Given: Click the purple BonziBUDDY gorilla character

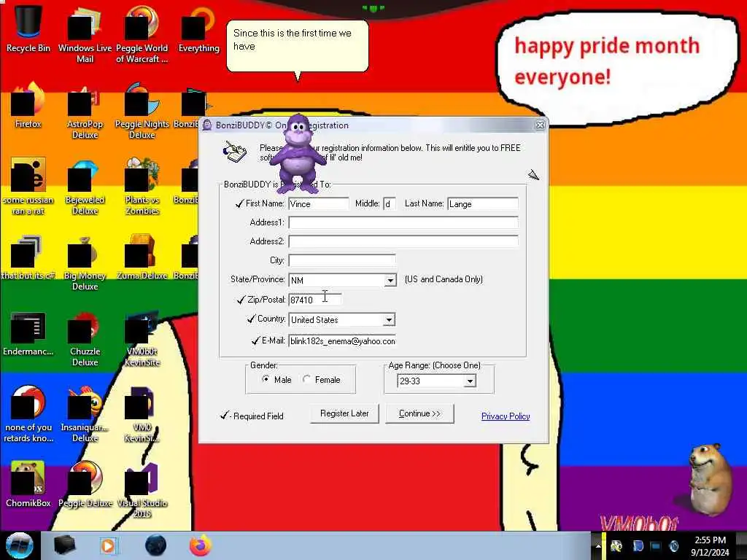Looking at the screenshot, I should [298, 153].
